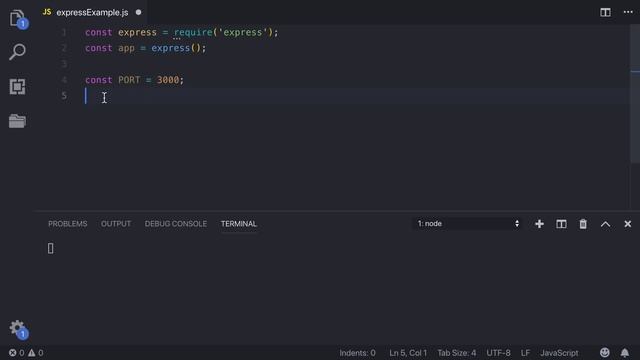Click Ln 5, Col 1 in status bar

[408, 353]
